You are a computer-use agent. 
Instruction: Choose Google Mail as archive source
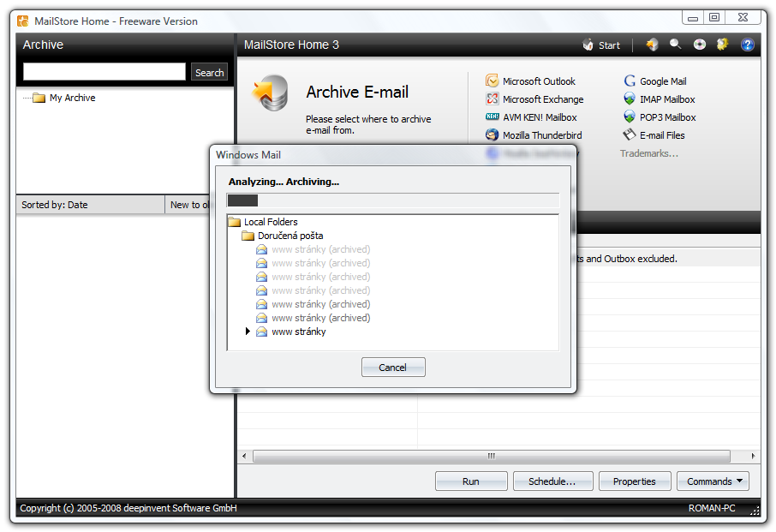(x=663, y=81)
